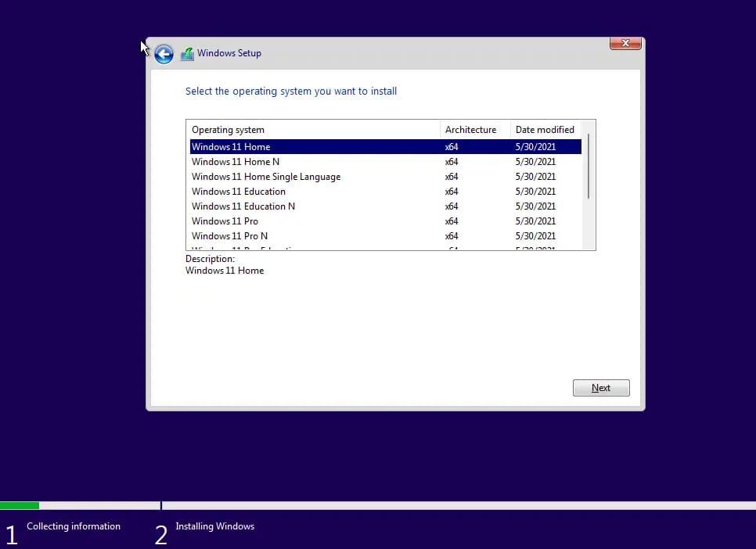Select Windows 11 Home edition
756x549 pixels.
click(231, 147)
